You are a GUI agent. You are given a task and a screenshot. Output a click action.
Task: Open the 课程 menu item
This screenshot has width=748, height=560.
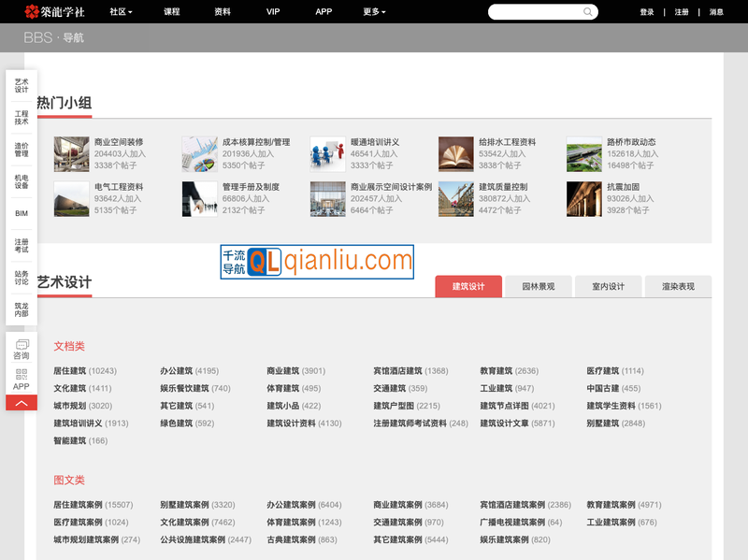click(x=172, y=12)
